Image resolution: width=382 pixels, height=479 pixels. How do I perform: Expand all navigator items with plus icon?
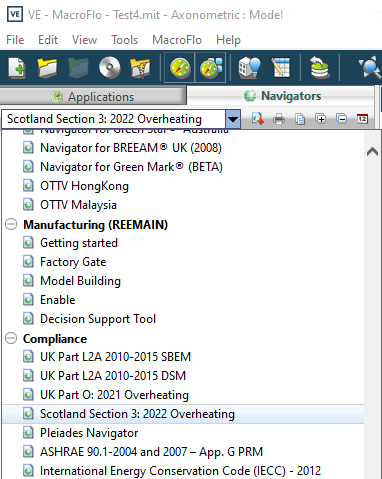pyautogui.click(x=321, y=118)
